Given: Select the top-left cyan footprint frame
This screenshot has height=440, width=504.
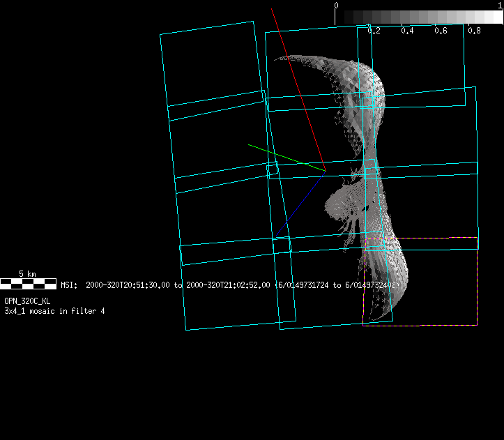Looking at the screenshot, I should [211, 64].
